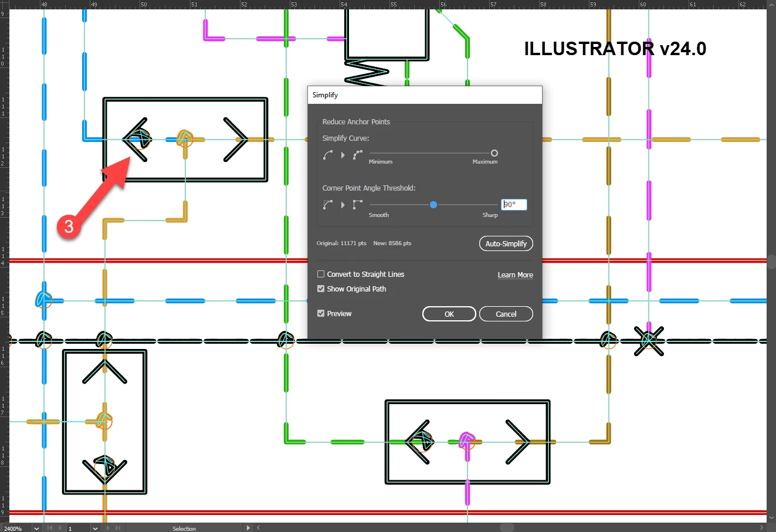Click the Simplify Curve slider handle

(494, 153)
